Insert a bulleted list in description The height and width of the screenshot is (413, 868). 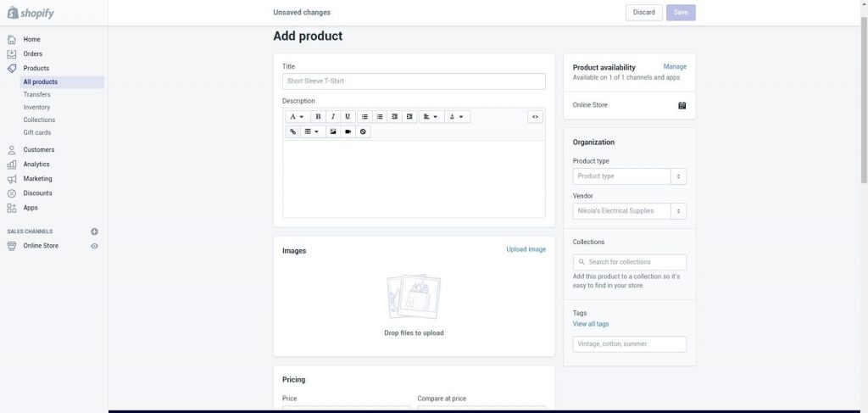(x=364, y=117)
